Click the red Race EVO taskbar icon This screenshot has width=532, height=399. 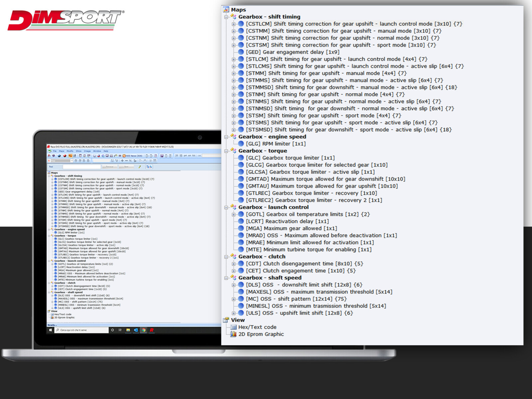pyautogui.click(x=152, y=330)
